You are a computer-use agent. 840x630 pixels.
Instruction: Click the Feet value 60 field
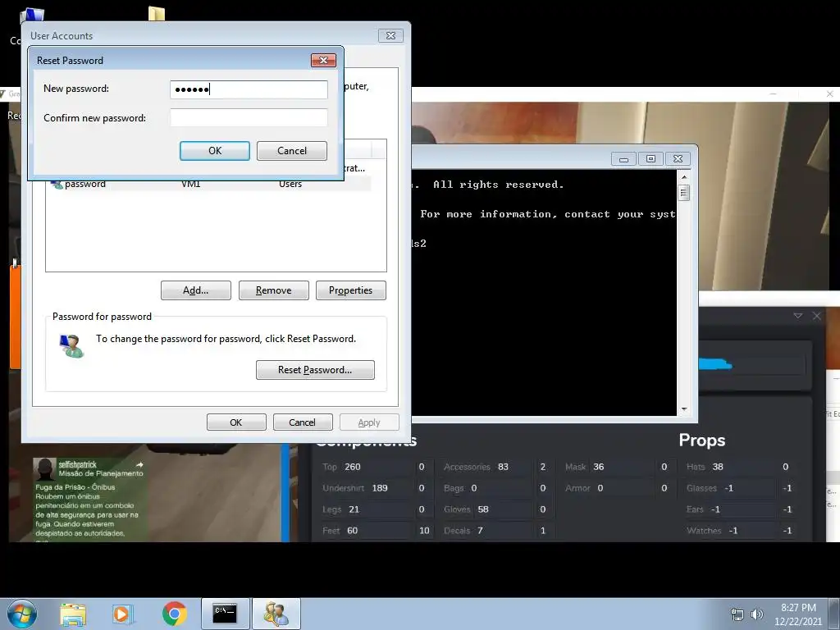[x=378, y=531]
